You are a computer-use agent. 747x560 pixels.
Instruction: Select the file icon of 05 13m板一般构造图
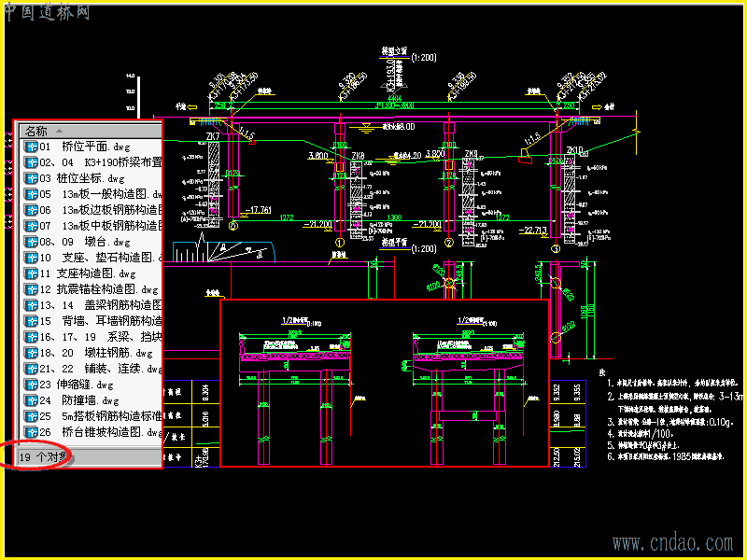(x=31, y=194)
